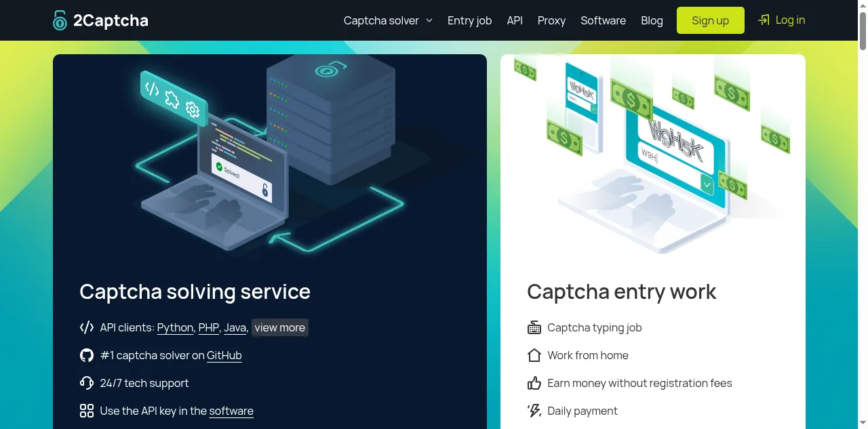Open the Entry job menu item
The height and width of the screenshot is (429, 868).
(469, 20)
